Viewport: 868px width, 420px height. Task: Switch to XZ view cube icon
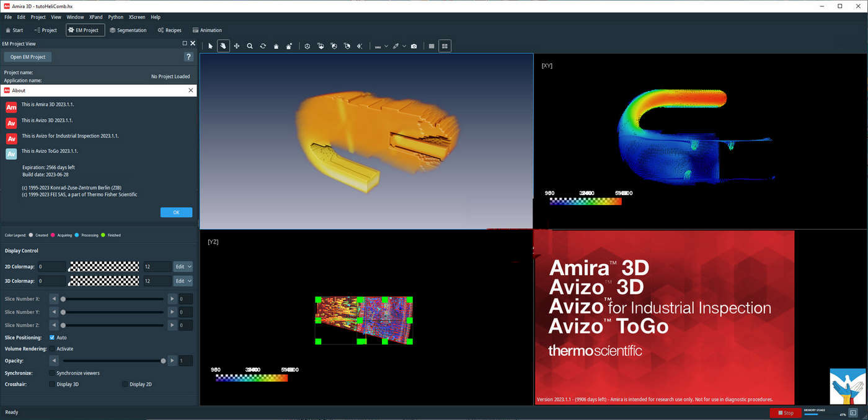pos(334,46)
